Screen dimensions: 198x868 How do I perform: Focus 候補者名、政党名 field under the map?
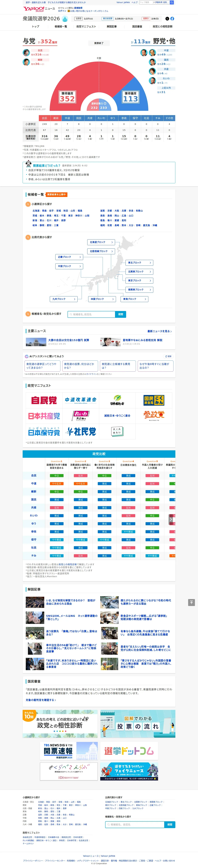click(91, 314)
